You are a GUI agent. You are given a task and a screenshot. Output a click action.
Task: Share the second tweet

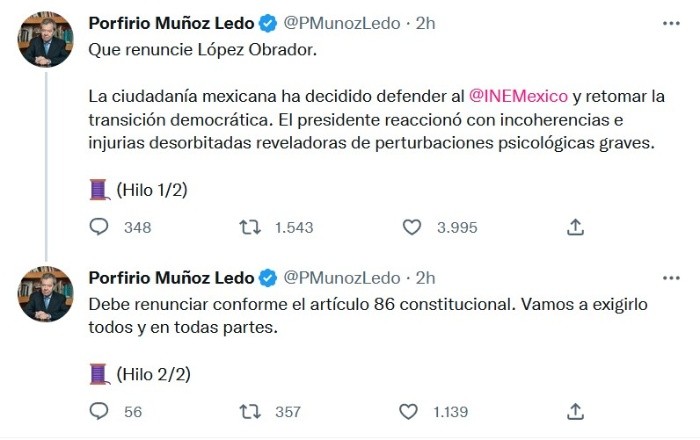[x=575, y=411]
